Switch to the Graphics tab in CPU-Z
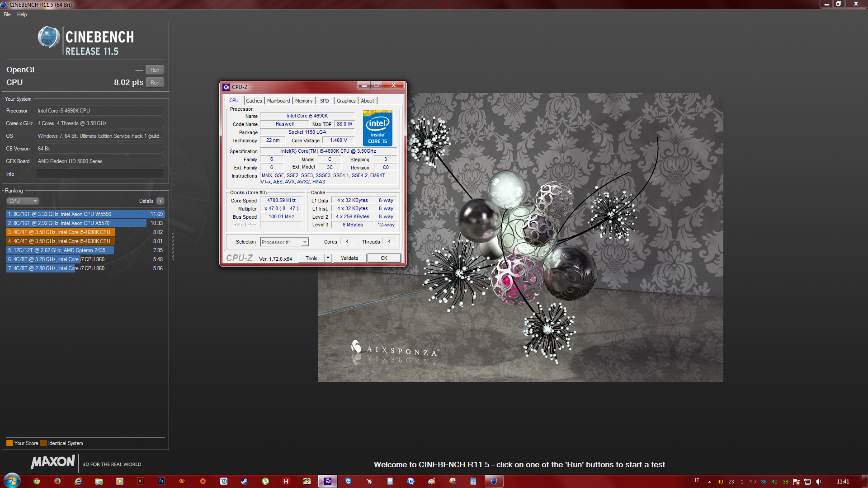The height and width of the screenshot is (488, 868). (346, 101)
